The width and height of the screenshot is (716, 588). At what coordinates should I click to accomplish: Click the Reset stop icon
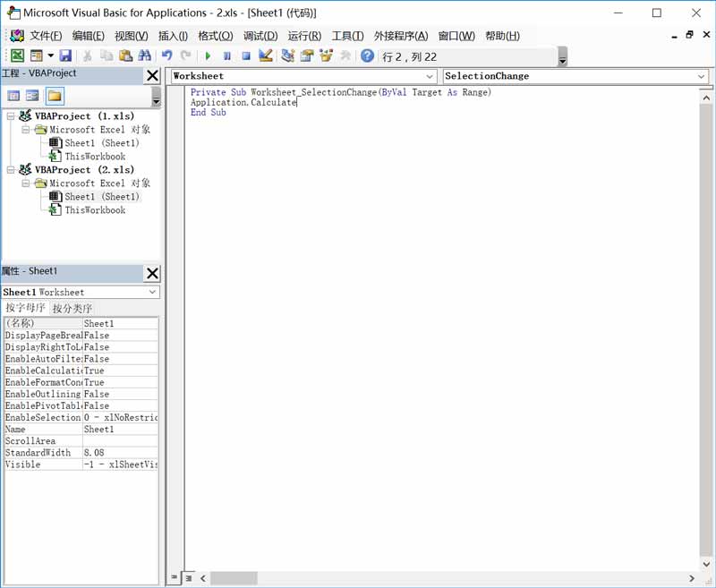(x=246, y=55)
